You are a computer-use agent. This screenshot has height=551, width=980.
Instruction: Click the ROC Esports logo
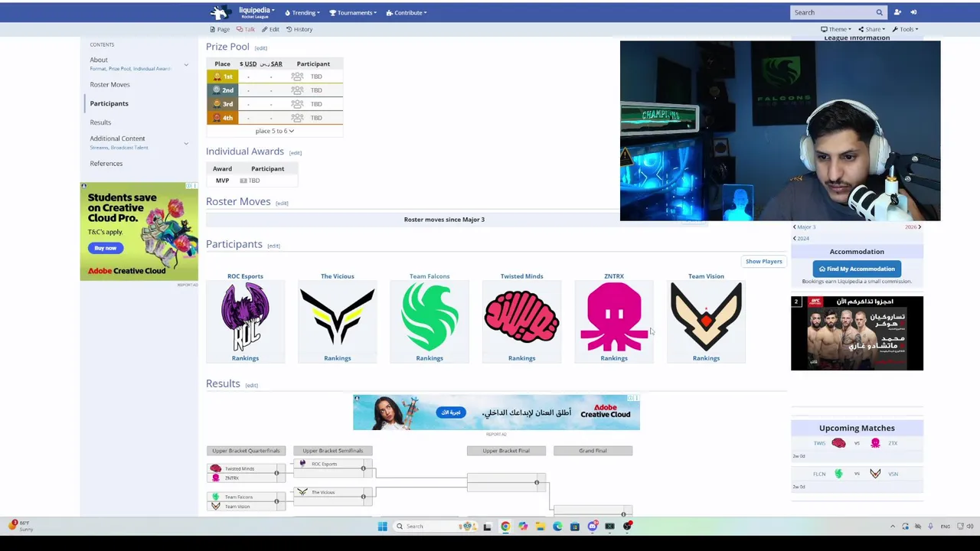(x=245, y=317)
